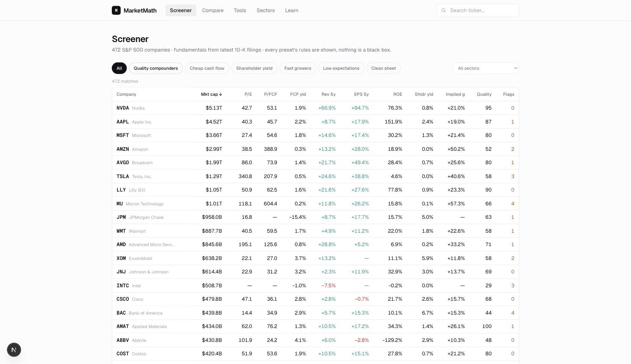The height and width of the screenshot is (364, 631).
Task: Click INTC Rev 5y value −7.5%
Action: [329, 286]
